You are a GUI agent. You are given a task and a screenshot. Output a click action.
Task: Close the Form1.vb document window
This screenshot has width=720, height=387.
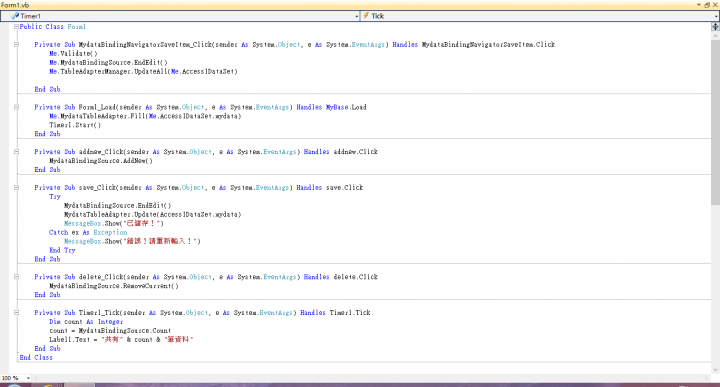(x=714, y=5)
